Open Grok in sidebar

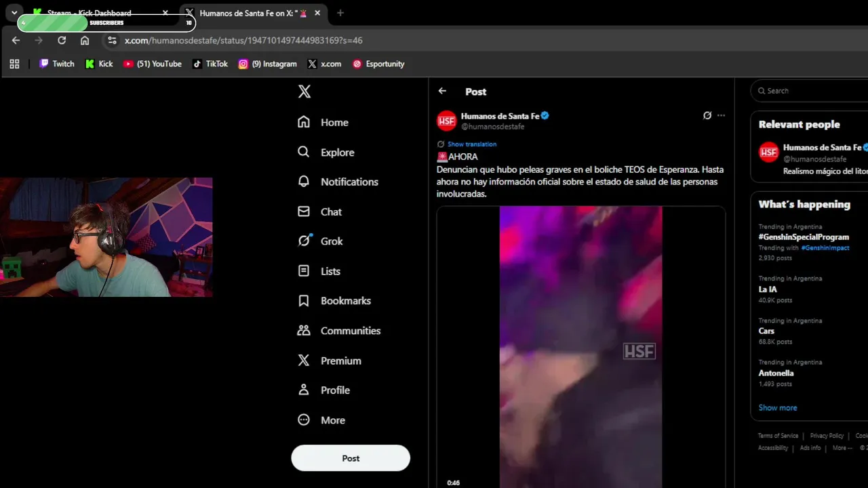pos(320,241)
